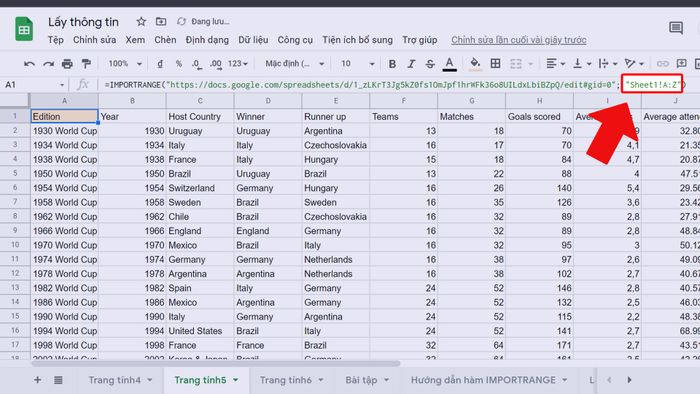Open the Trợ giúp menu
The image size is (700, 394).
(x=420, y=40)
